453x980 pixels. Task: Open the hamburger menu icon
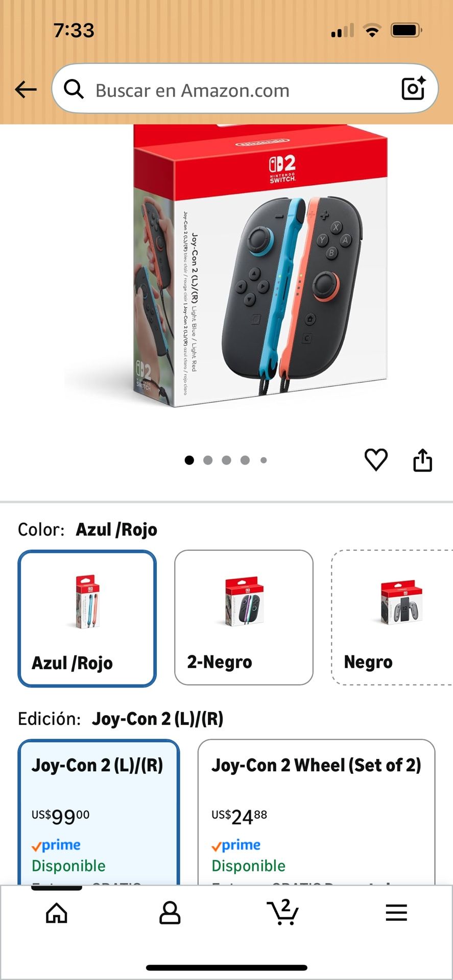(396, 913)
